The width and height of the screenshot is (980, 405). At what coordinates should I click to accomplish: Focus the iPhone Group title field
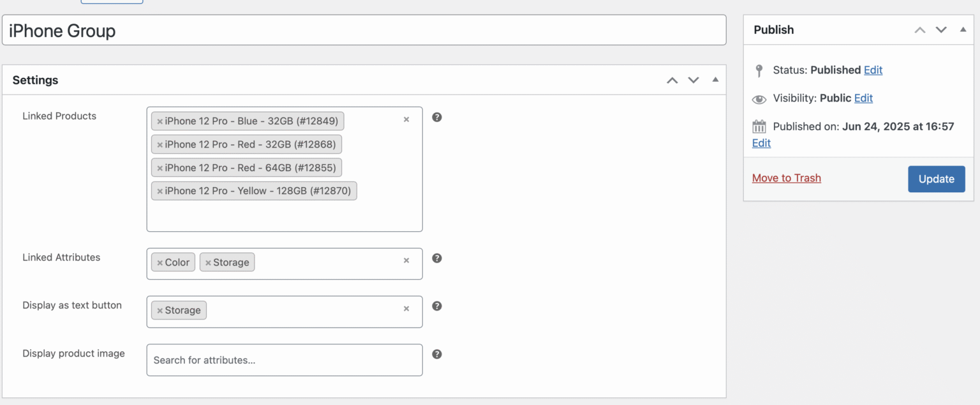click(x=364, y=30)
